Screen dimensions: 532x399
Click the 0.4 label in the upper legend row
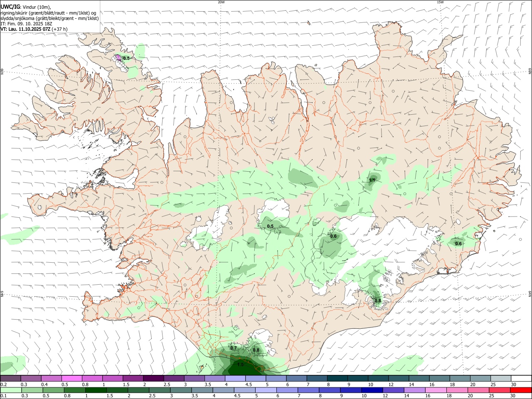point(44,384)
